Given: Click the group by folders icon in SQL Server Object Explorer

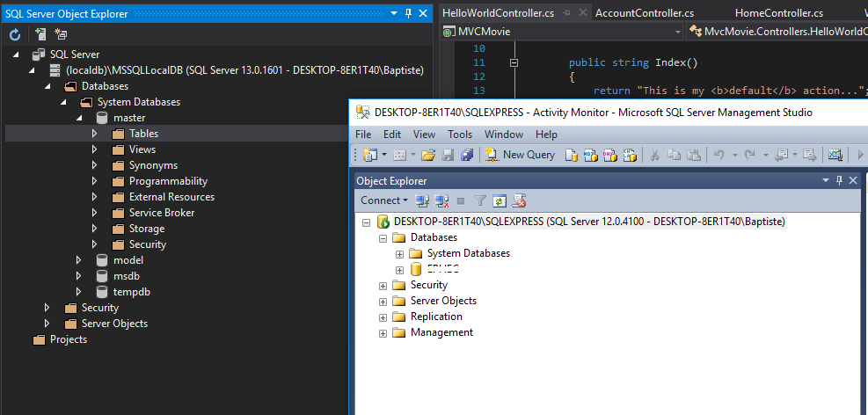Looking at the screenshot, I should pyautogui.click(x=61, y=34).
